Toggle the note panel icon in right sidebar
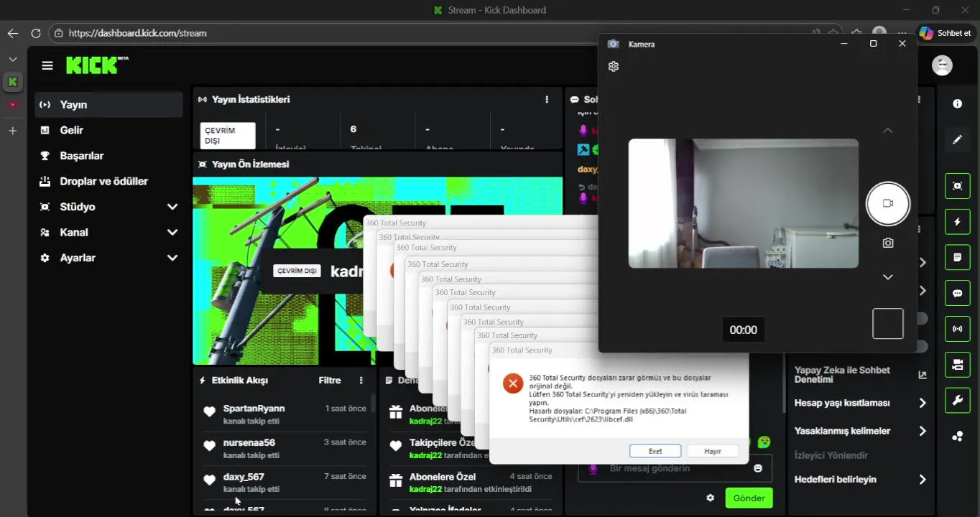The image size is (980, 517). tap(957, 257)
